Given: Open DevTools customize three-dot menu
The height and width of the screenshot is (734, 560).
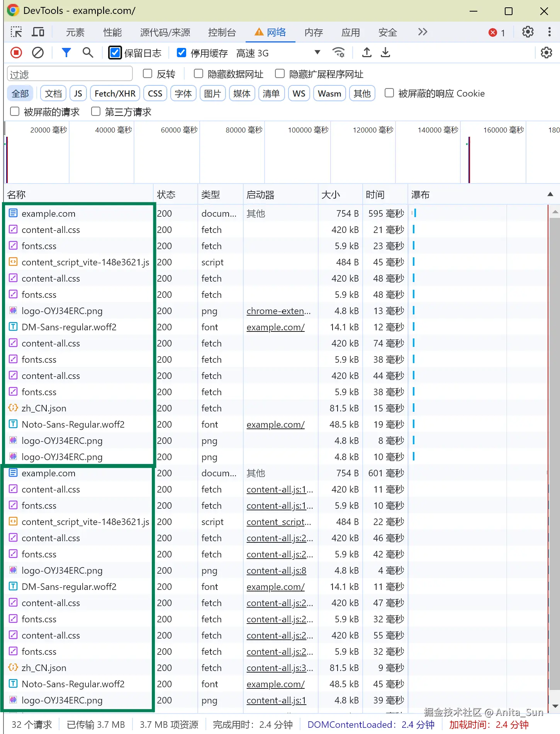Looking at the screenshot, I should 549,32.
